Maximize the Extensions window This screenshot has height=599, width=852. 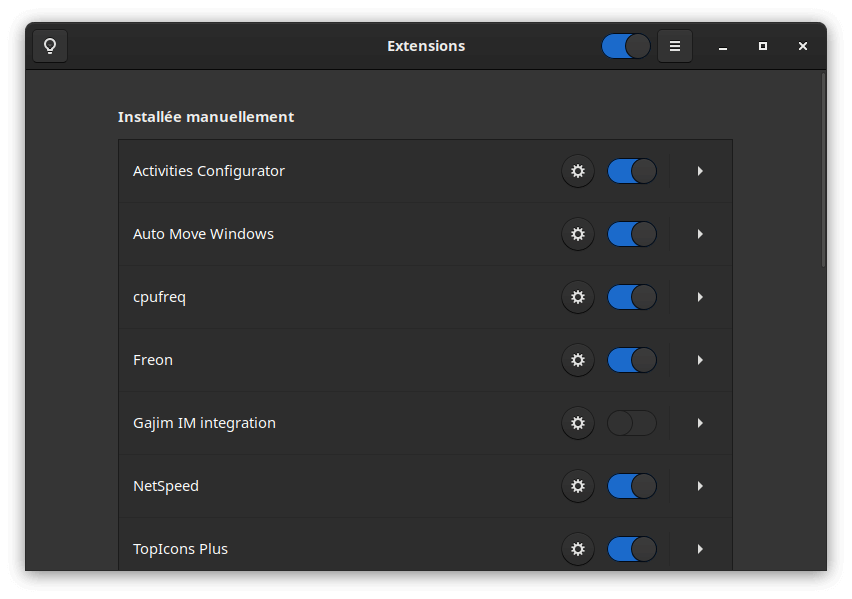tap(763, 46)
